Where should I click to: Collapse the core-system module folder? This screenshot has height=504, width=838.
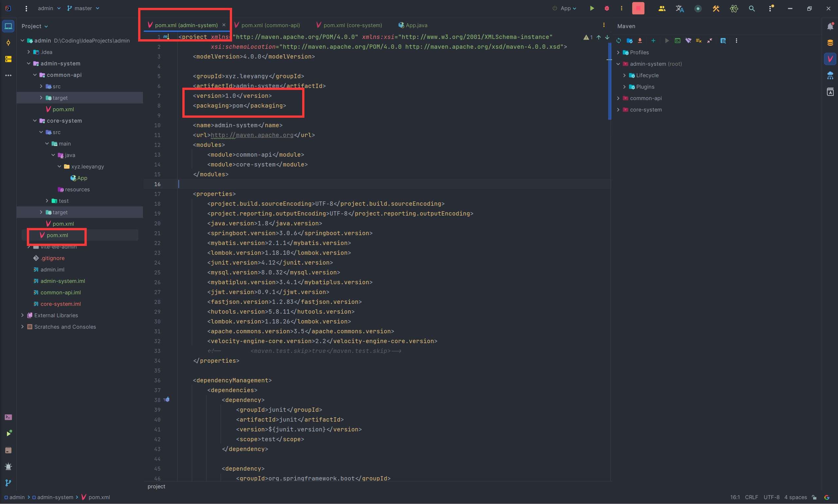click(35, 121)
